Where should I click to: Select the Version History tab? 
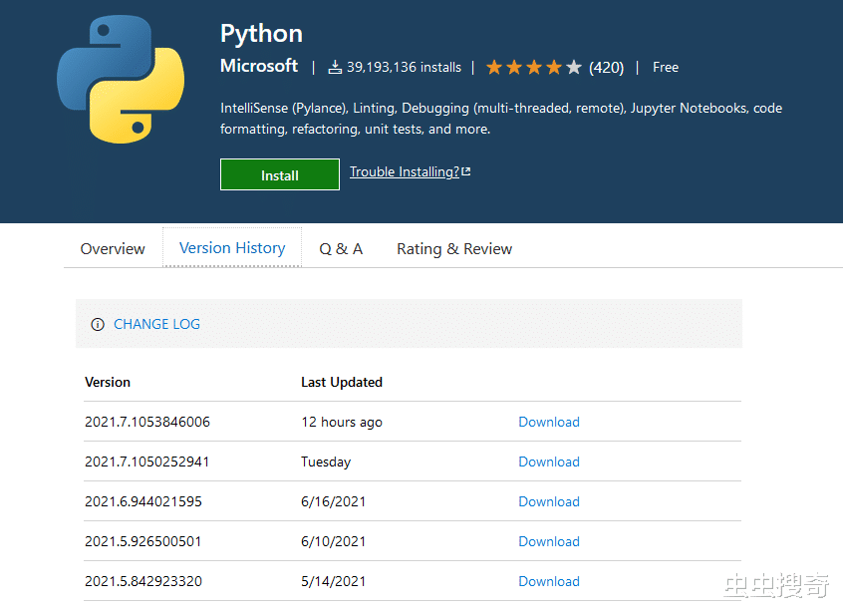tap(232, 247)
